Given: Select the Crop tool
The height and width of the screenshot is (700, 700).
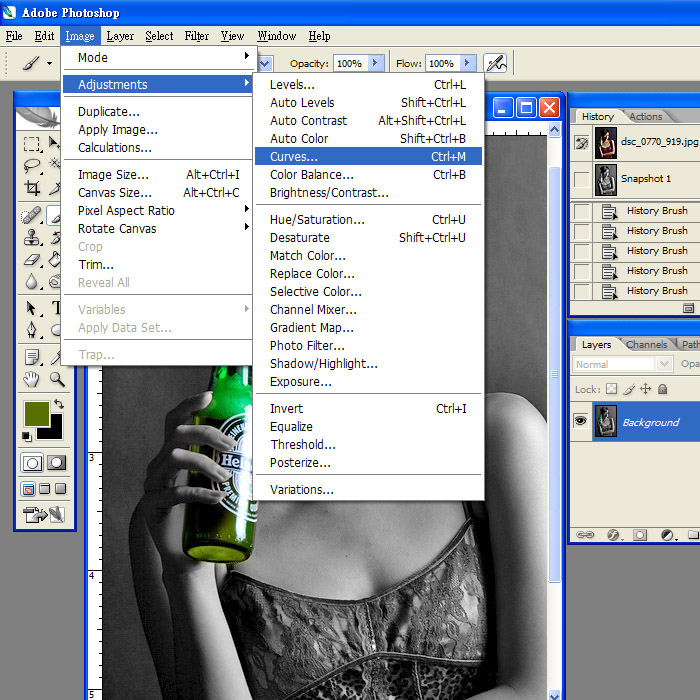Looking at the screenshot, I should [31, 188].
